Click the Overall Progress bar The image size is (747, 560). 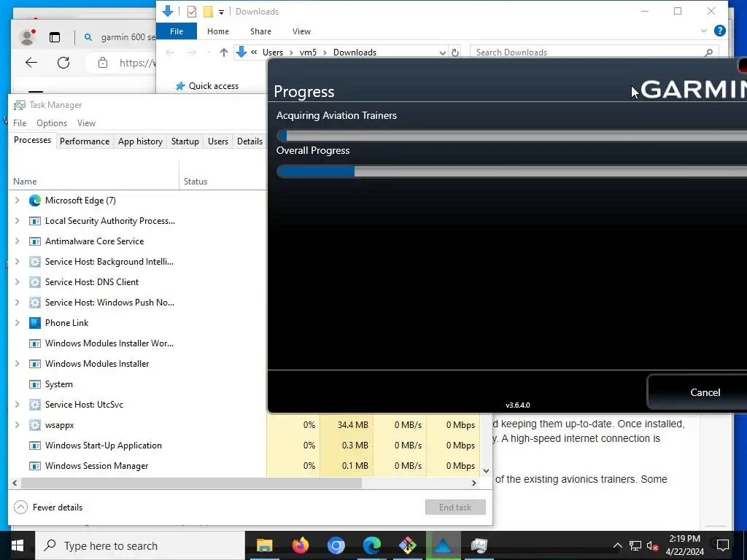pos(511,171)
